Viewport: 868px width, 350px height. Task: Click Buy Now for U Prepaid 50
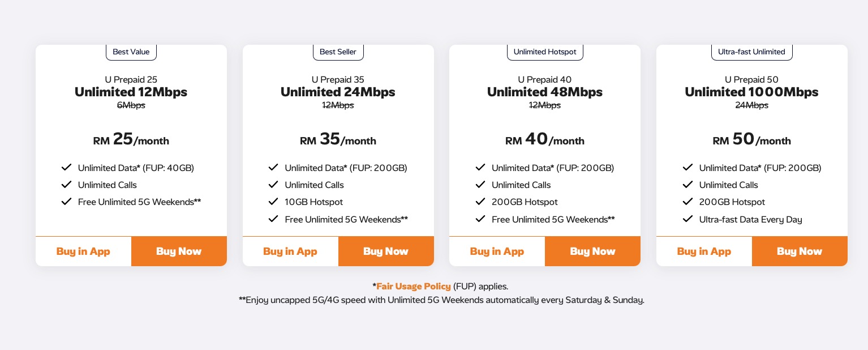[x=800, y=251]
